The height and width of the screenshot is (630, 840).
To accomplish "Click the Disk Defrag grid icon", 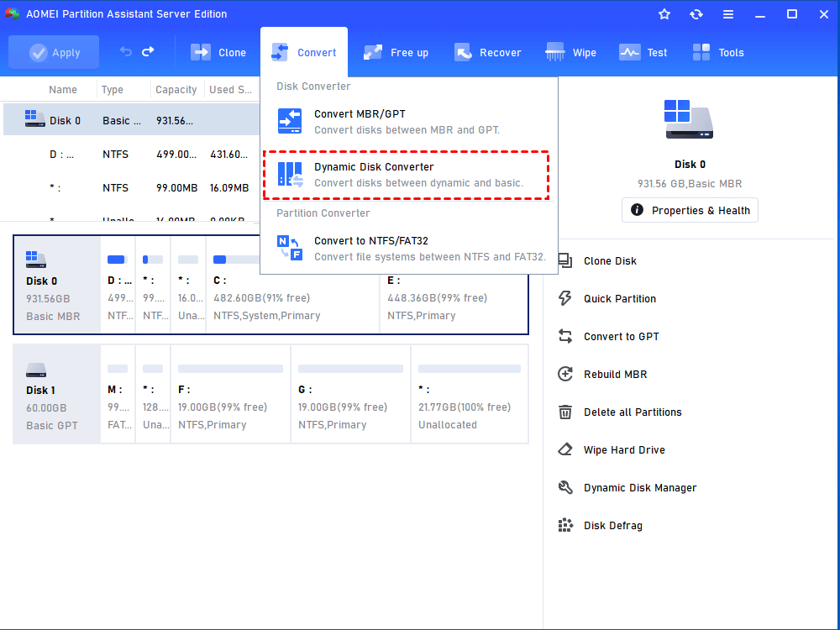I will pos(564,525).
